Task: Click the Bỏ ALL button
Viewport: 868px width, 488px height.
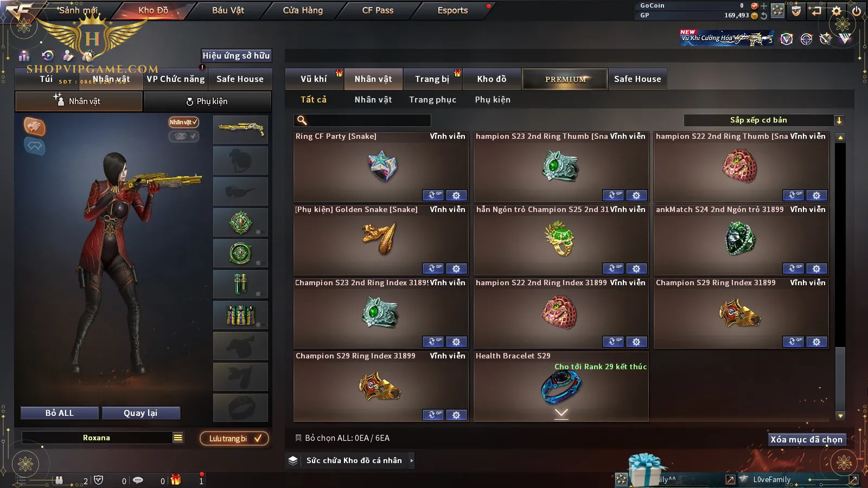Action: coord(60,413)
